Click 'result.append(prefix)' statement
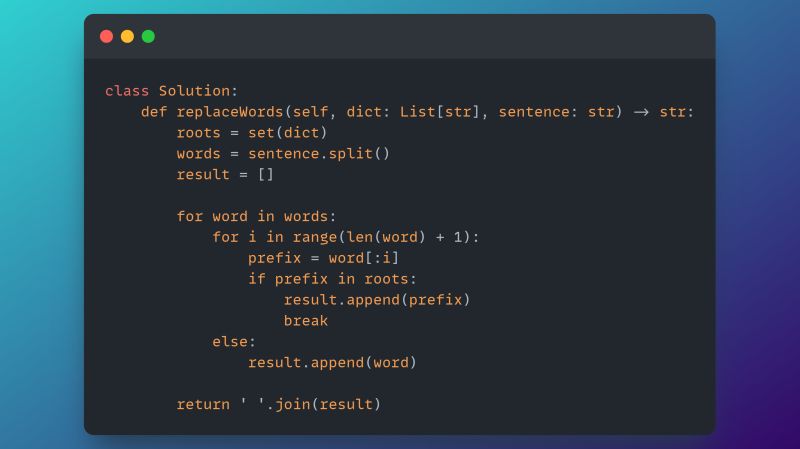This screenshot has height=449, width=800. 376,300
